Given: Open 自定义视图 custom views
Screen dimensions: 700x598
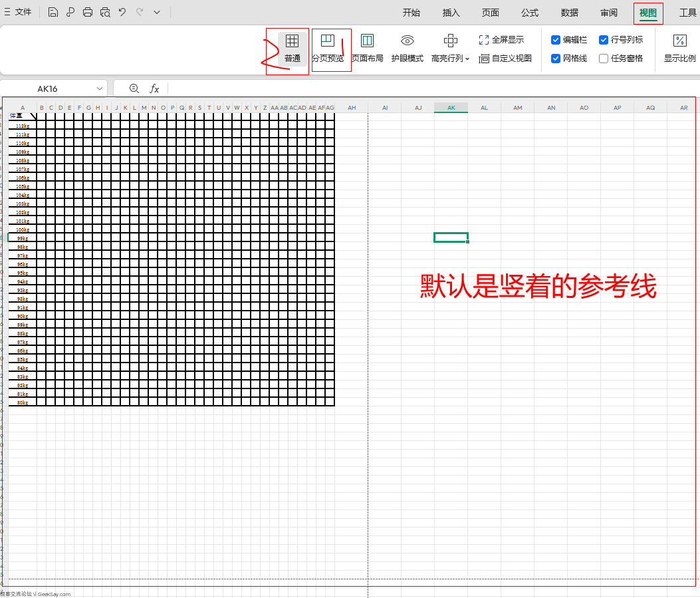Looking at the screenshot, I should click(505, 59).
